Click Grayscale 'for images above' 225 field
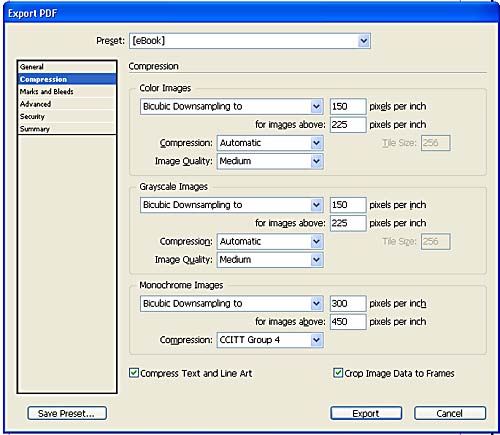Image resolution: width=500 pixels, height=435 pixels. (348, 223)
